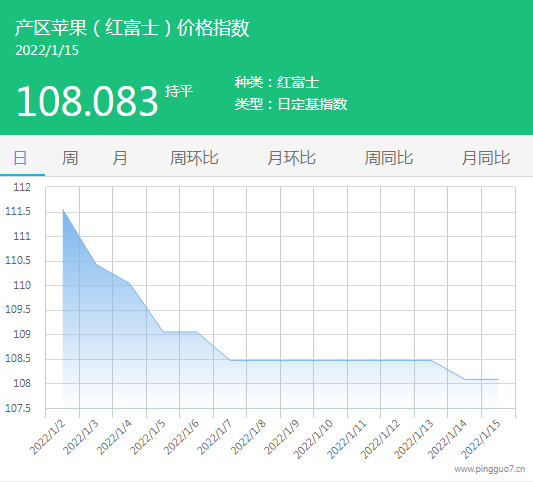The width and height of the screenshot is (533, 482).
Task: Open the 周环比 tab
Action: [x=194, y=158]
